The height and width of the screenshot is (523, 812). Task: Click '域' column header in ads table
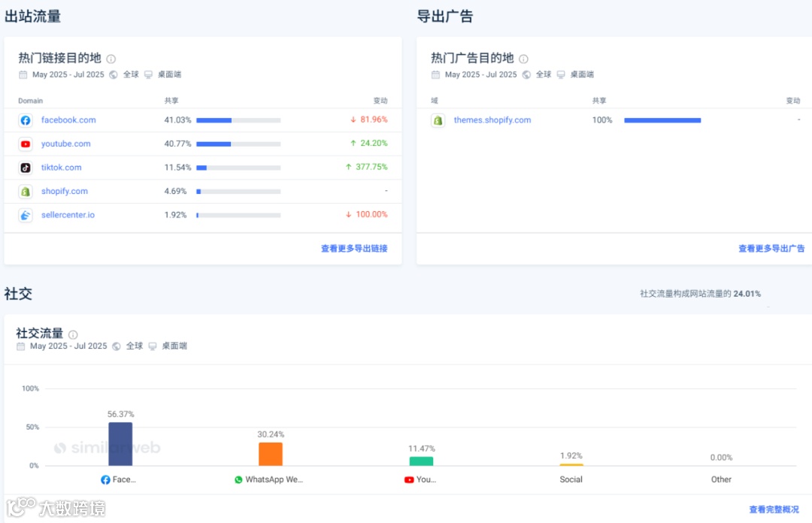point(435,101)
